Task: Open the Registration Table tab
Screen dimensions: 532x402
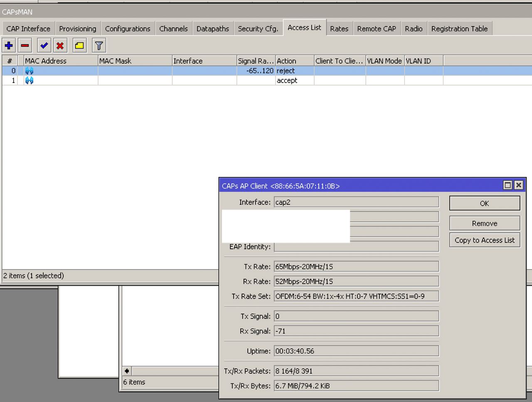Action: click(460, 29)
